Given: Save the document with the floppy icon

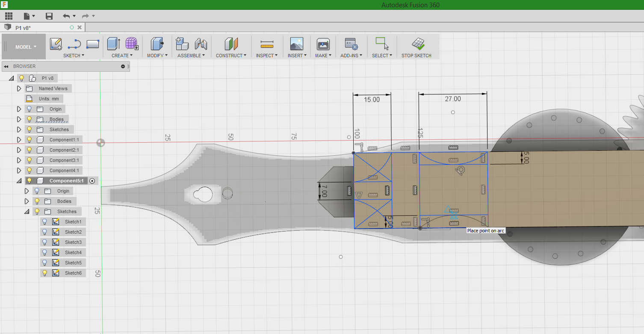Looking at the screenshot, I should point(49,16).
